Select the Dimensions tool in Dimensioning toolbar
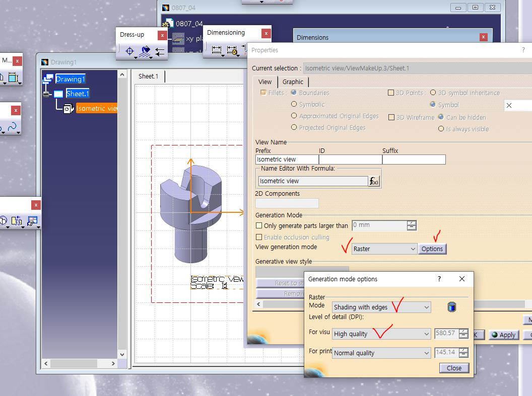532x396 pixels. [217, 50]
